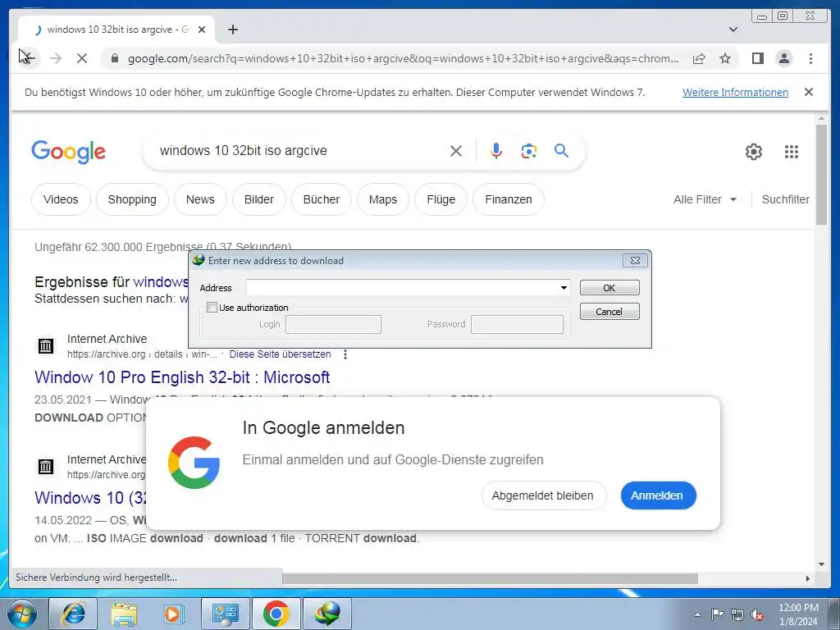The width and height of the screenshot is (840, 630).
Task: Click the Chrome forward arrow button
Action: point(56,58)
